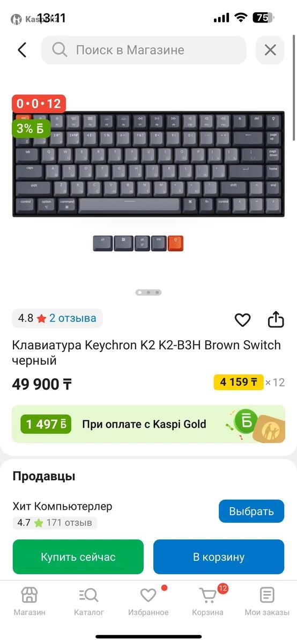Tap the Keychron keyboard product image
This screenshot has height=644, width=297.
[148, 164]
